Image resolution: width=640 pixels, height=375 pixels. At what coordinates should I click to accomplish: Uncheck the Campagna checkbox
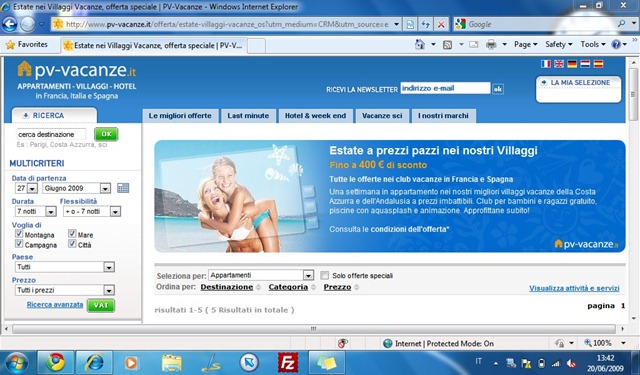point(19,244)
